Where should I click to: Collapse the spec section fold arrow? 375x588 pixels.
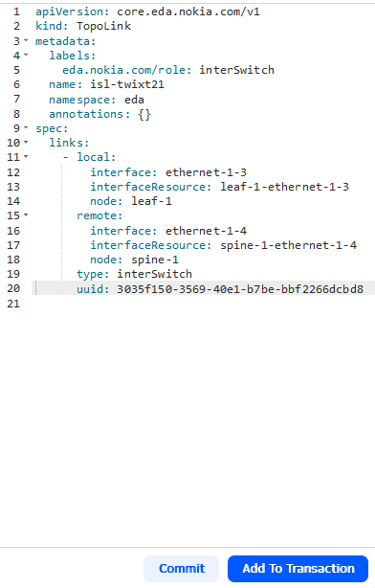click(26, 128)
